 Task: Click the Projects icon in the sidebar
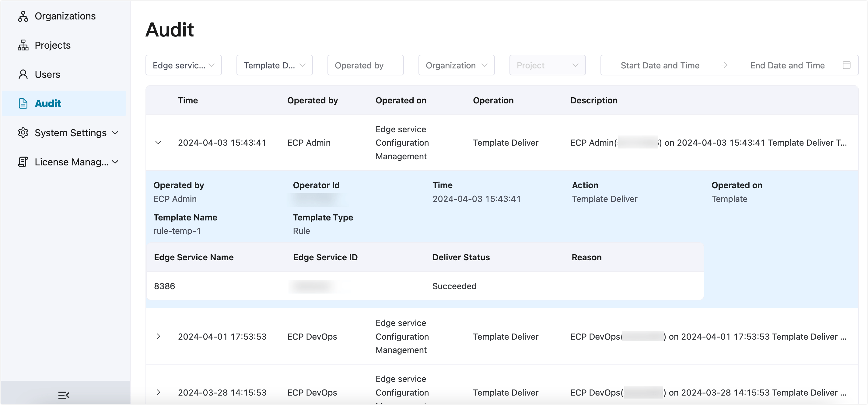pos(23,45)
